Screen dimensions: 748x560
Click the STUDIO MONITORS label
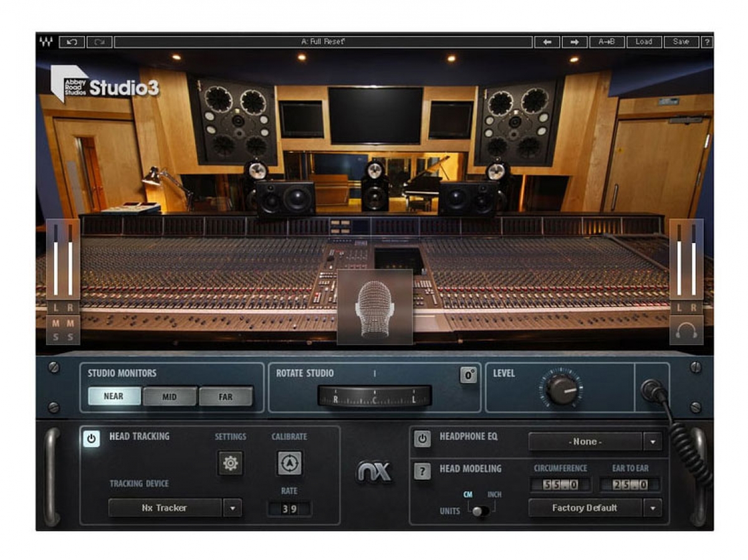[122, 373]
